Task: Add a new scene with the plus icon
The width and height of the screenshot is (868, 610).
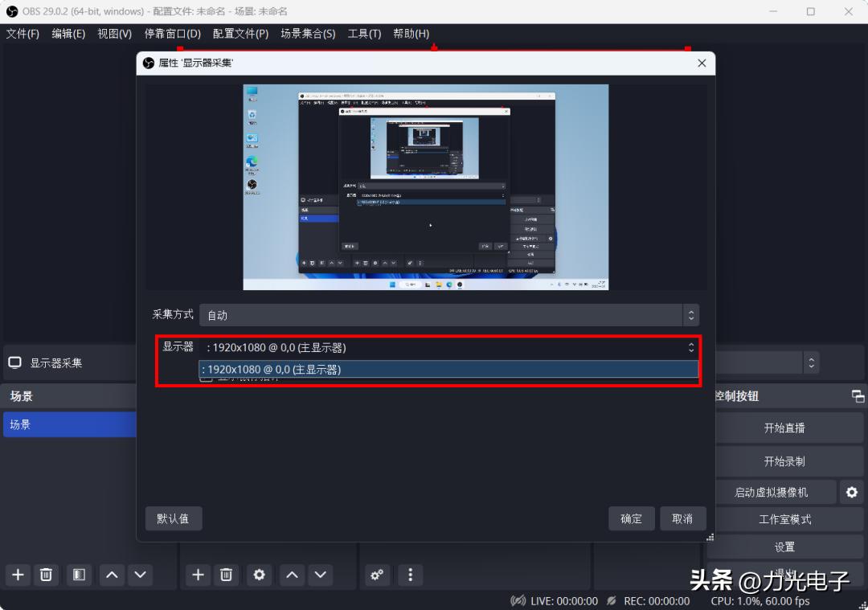Action: click(18, 575)
